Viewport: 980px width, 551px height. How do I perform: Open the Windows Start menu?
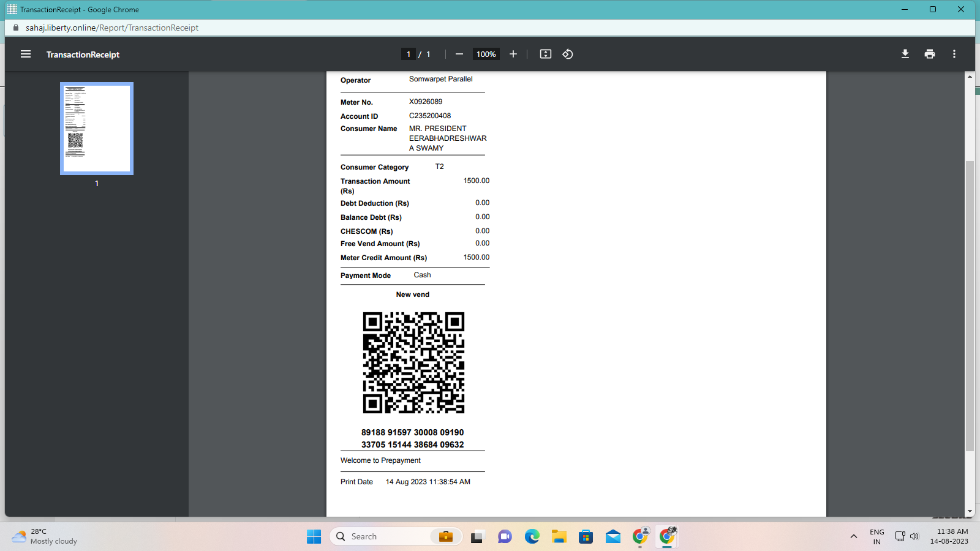point(314,536)
